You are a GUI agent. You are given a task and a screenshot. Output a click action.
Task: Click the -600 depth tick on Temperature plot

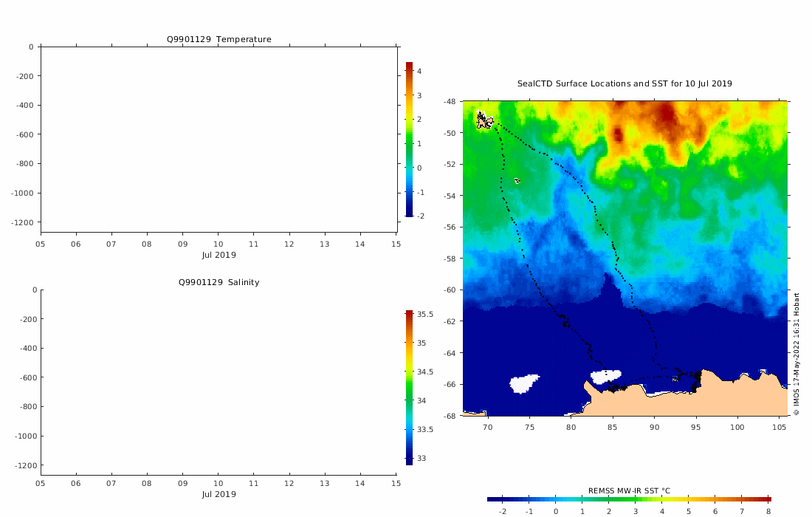click(x=25, y=134)
